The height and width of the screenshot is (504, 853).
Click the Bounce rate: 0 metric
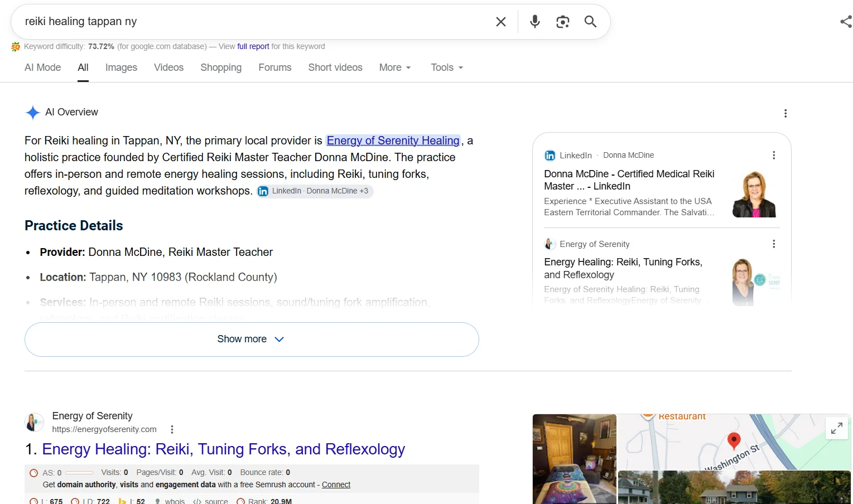point(265,473)
